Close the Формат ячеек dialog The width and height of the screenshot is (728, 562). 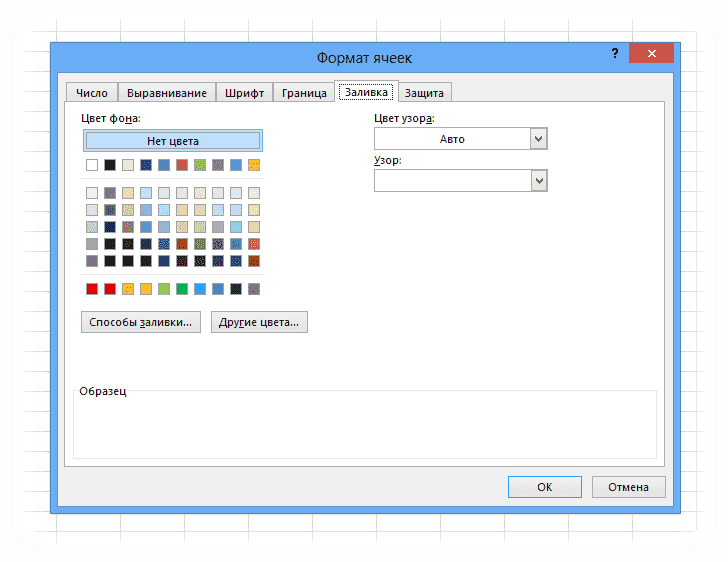coord(651,53)
